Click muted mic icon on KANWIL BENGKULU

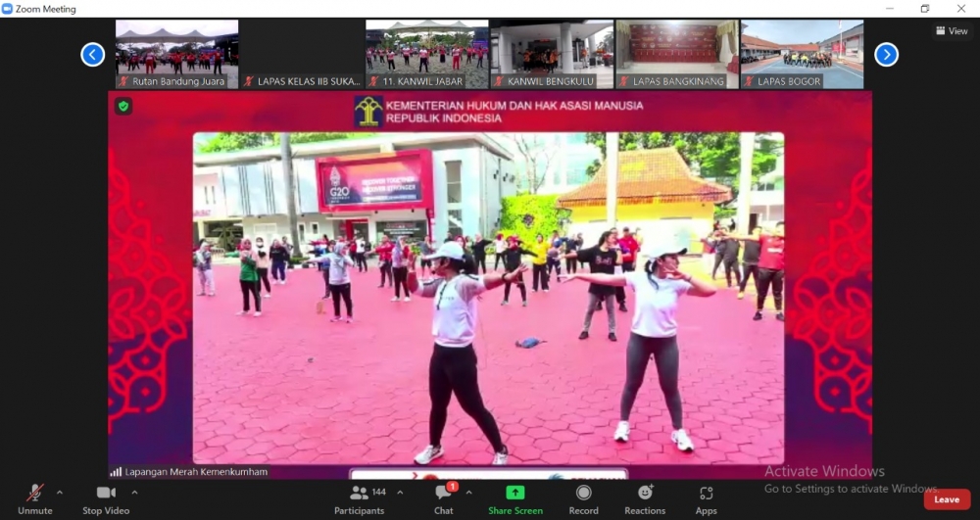pos(499,81)
